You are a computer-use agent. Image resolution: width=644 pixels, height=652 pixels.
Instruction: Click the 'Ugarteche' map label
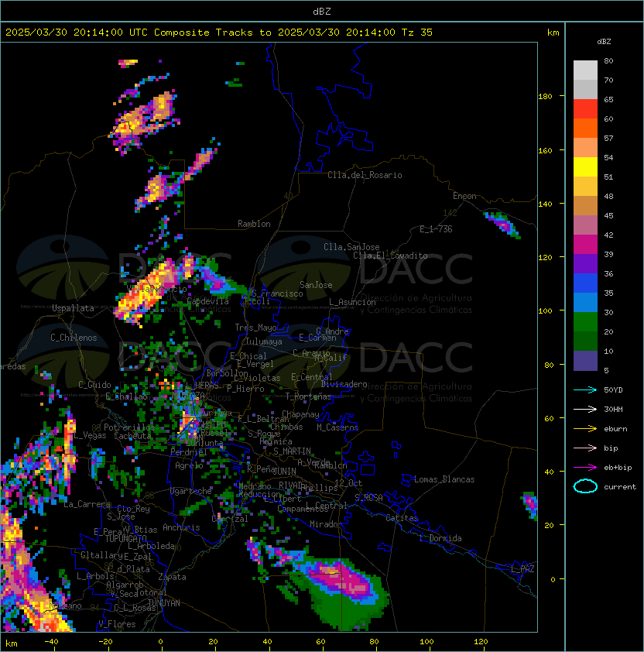pyautogui.click(x=191, y=492)
